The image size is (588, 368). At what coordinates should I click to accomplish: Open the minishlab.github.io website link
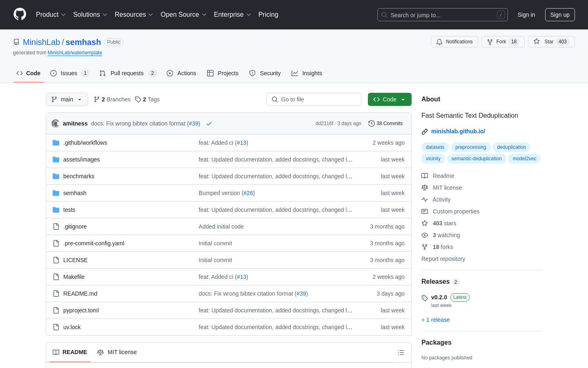pyautogui.click(x=458, y=131)
